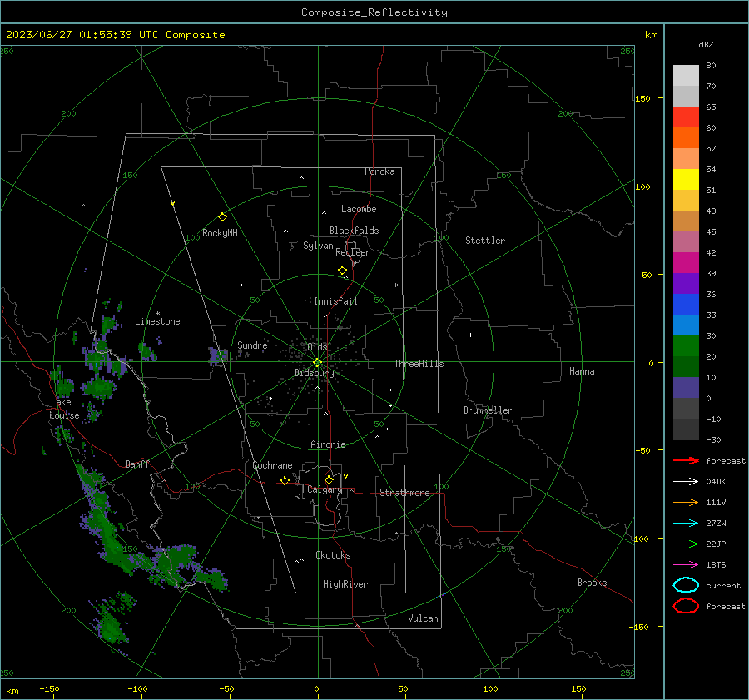
Task: Click the RockyMH label
Action: (x=220, y=233)
